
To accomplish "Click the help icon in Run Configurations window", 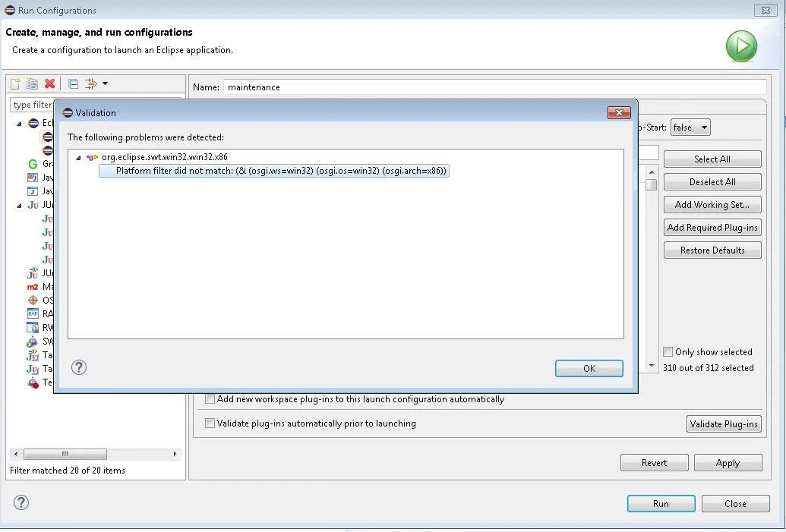I will pos(21,502).
